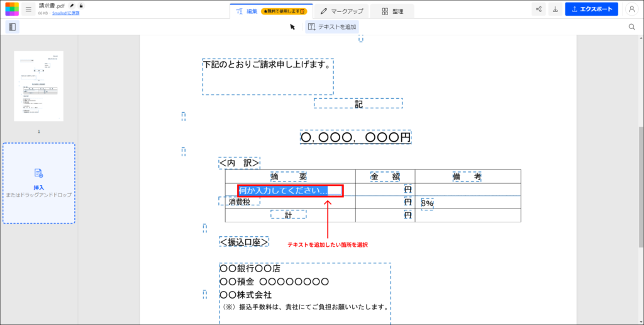This screenshot has height=325, width=644.
Task: Click the pencil rename icon beside 請求書.pdf
Action: [72, 6]
